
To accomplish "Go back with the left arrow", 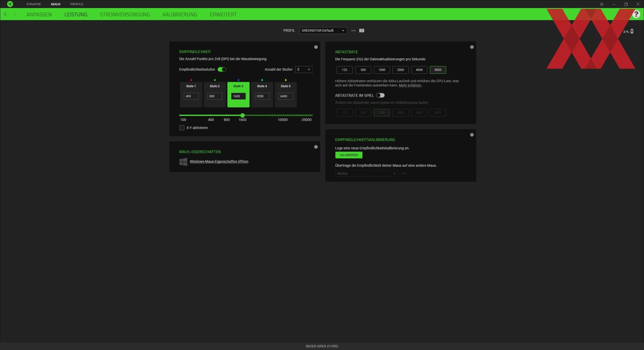I will click(x=5, y=14).
